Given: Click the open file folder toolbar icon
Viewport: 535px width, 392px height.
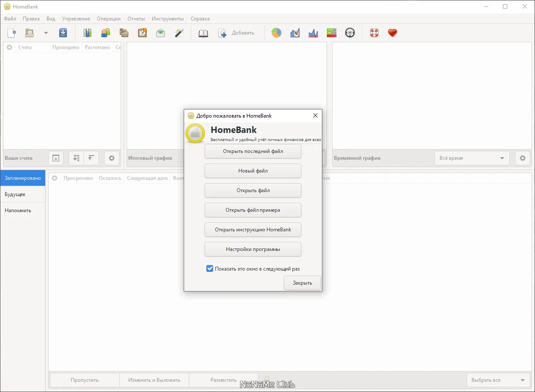Looking at the screenshot, I should pyautogui.click(x=29, y=33).
